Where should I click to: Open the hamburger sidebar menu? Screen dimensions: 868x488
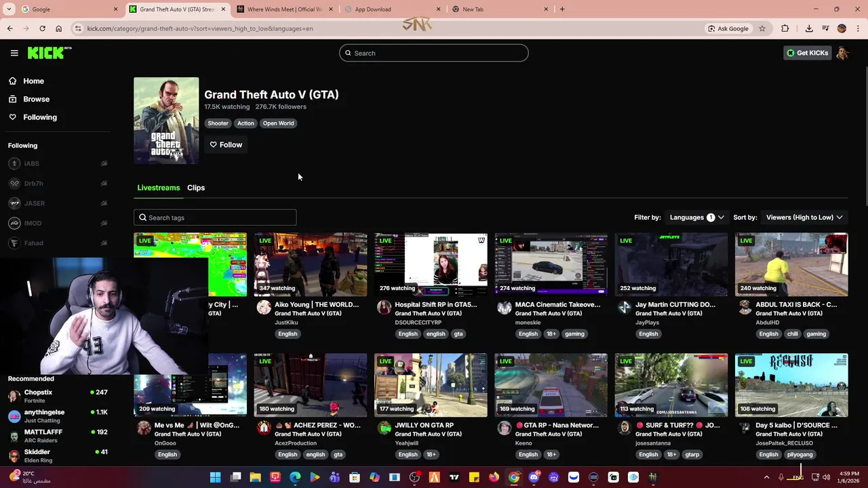pos(14,53)
